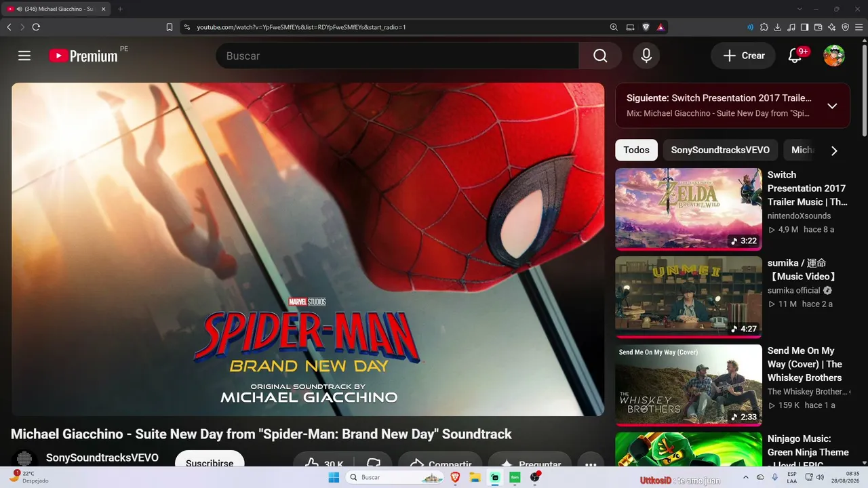Open Brave browser from the taskbar
The height and width of the screenshot is (488, 868).
(455, 477)
